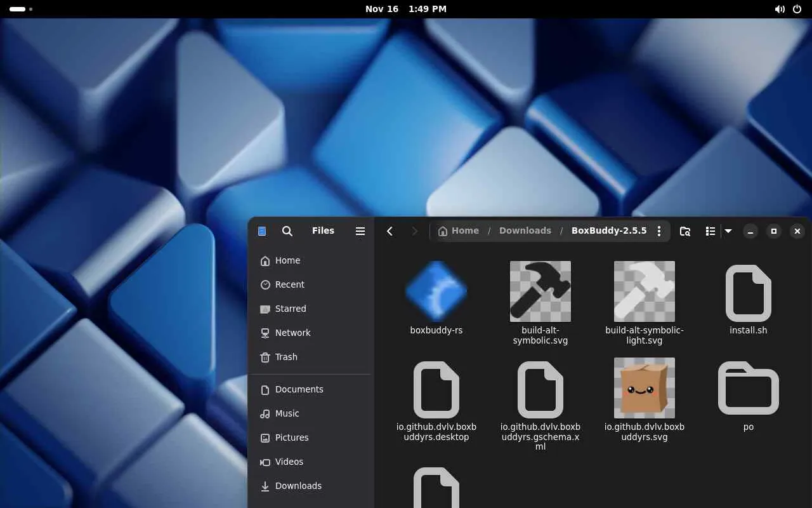812x508 pixels.
Task: Select the build-alt-symbolic.svg hammer thumbnail
Action: point(540,291)
